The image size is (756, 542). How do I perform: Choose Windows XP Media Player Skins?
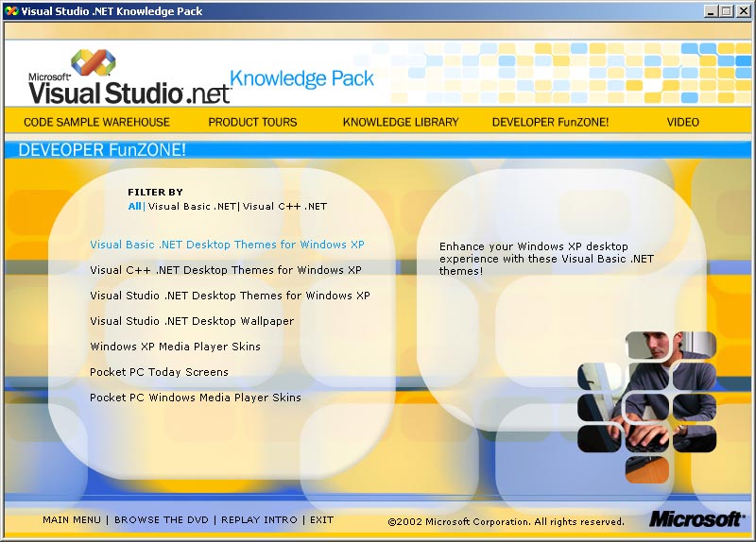175,347
